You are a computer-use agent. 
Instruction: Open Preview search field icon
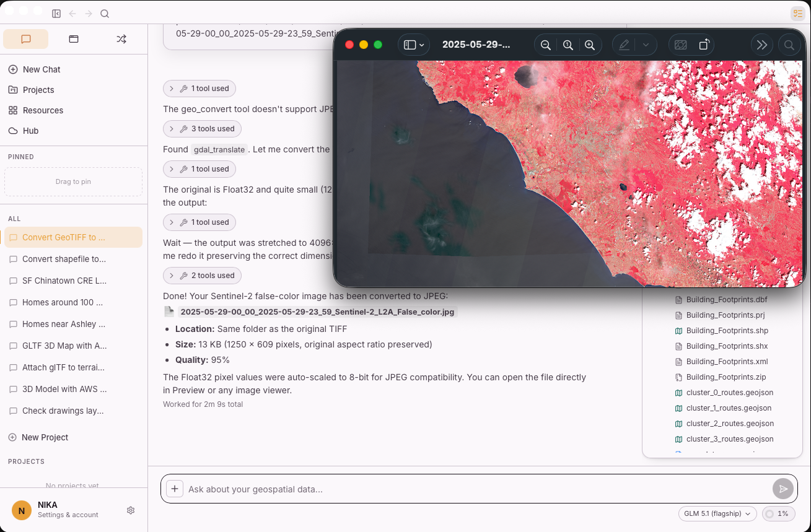click(789, 45)
